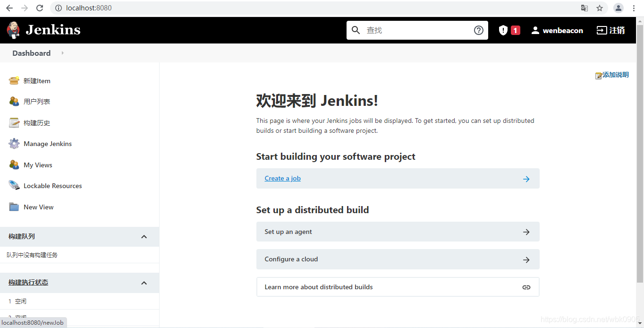The image size is (644, 328).
Task: Go to Dashboard breadcrumb
Action: [x=32, y=53]
